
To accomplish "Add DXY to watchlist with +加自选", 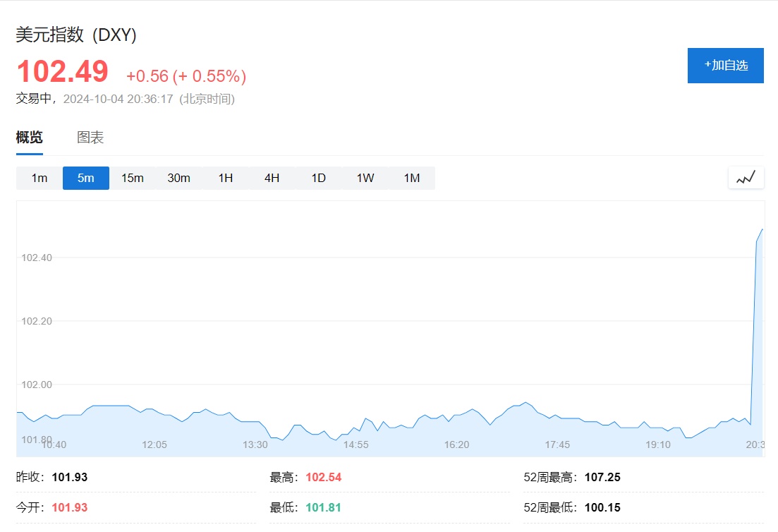I will [x=725, y=66].
